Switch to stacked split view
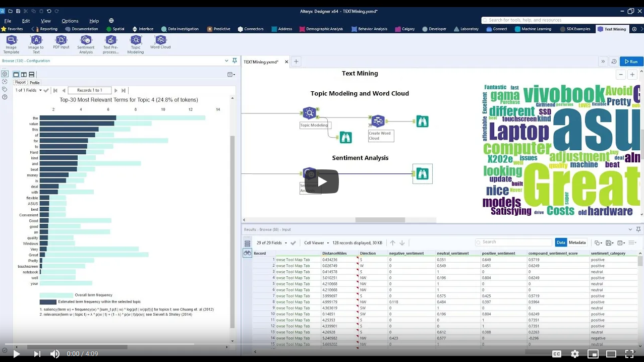Screen dimensions: 644x362 click(x=31, y=74)
